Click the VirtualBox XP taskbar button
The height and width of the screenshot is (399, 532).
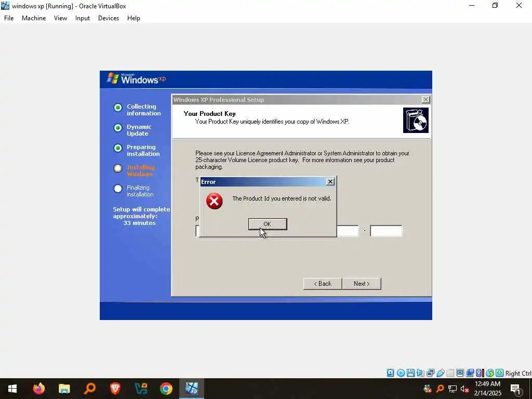(192, 389)
